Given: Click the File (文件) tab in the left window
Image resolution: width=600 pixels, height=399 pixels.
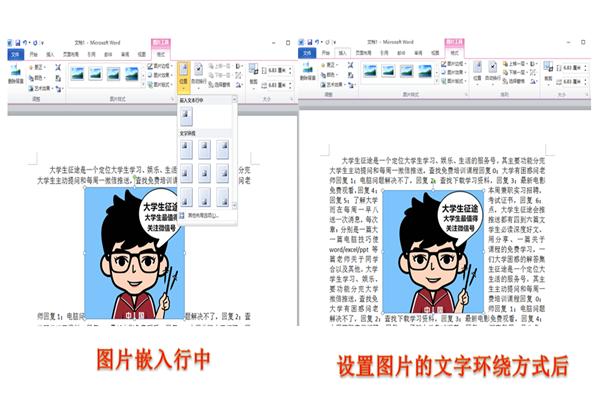Looking at the screenshot, I should click(16, 55).
